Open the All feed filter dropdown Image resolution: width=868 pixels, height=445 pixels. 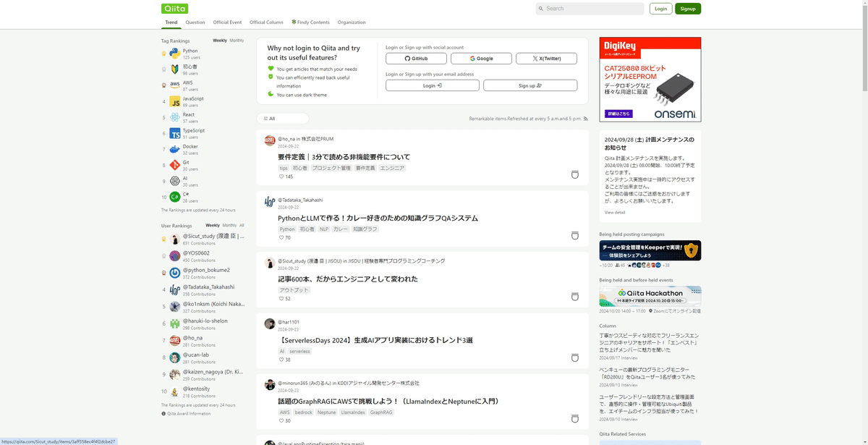[282, 119]
